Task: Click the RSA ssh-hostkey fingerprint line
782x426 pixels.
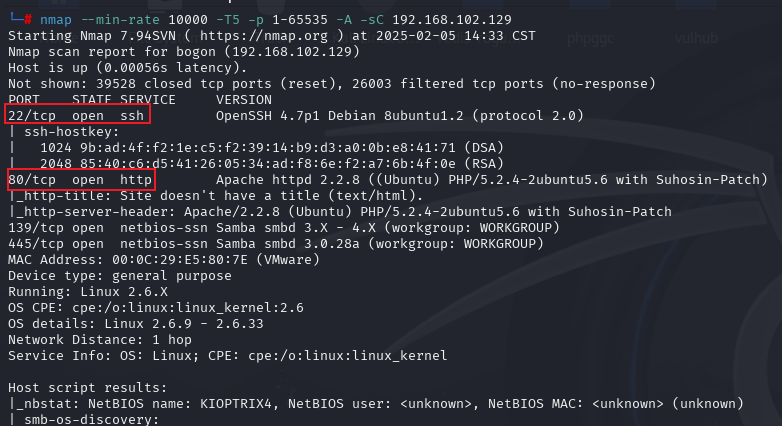Action: 272,164
